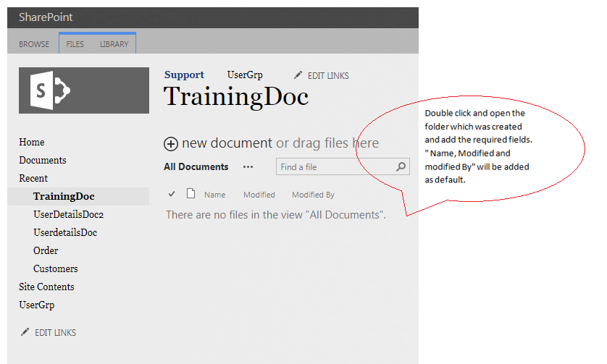
Task: Select the All Documents view
Action: [196, 166]
